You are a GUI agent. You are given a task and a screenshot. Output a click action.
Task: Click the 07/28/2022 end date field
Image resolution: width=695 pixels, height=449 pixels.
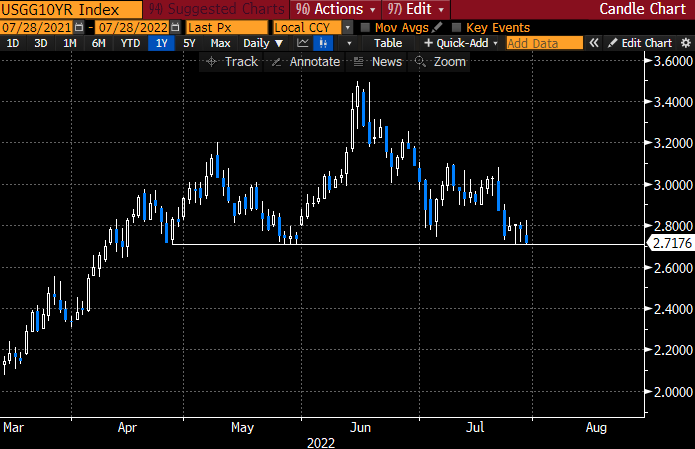click(133, 27)
